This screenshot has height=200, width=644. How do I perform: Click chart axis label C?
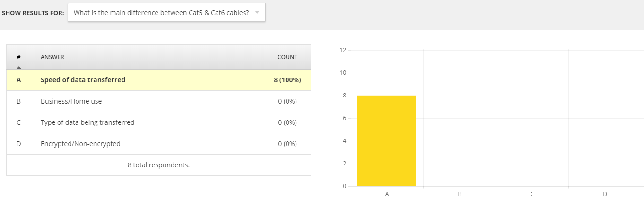coord(532,194)
